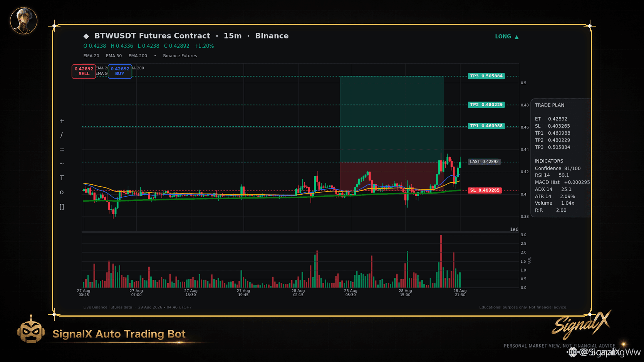This screenshot has height=362, width=644.
Task: Click the ADX 14 25.1 row
Action: coord(553,189)
